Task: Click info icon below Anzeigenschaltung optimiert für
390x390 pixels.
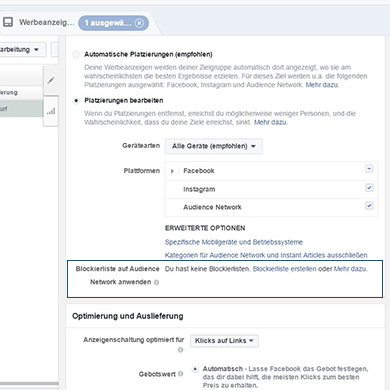Action: coord(180,350)
